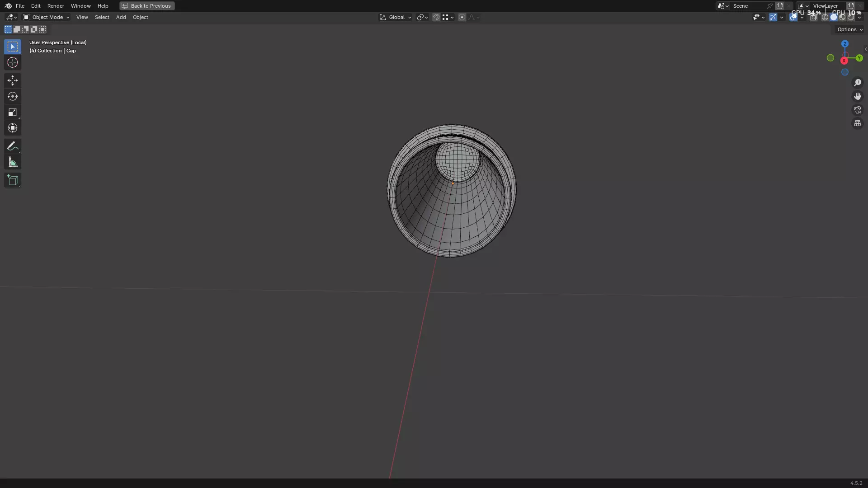Choose the Annotate pencil tool

tap(12, 146)
